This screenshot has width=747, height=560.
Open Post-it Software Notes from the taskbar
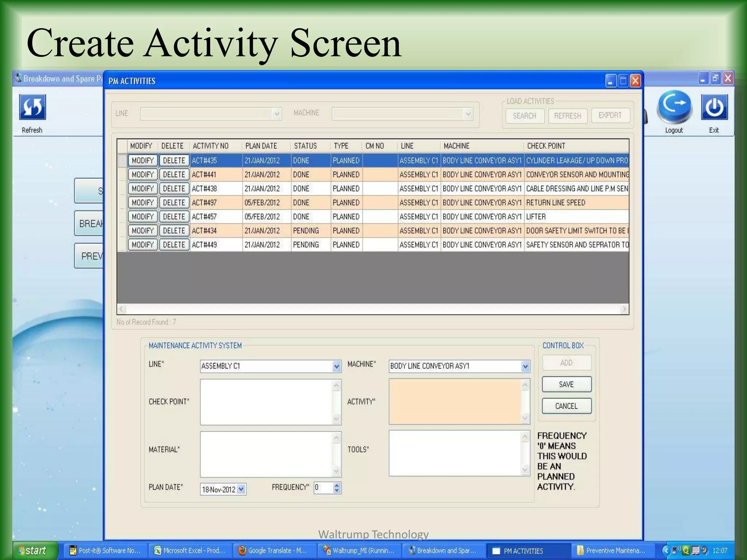pos(105,551)
